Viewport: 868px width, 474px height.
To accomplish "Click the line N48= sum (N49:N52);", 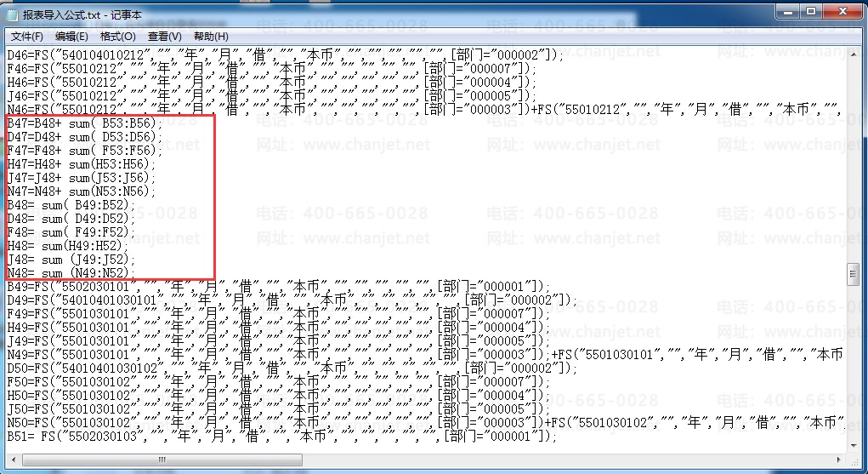I will pos(71,273).
